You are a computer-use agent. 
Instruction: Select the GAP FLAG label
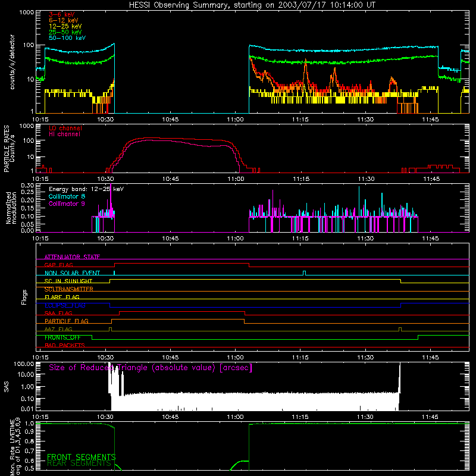click(58, 265)
